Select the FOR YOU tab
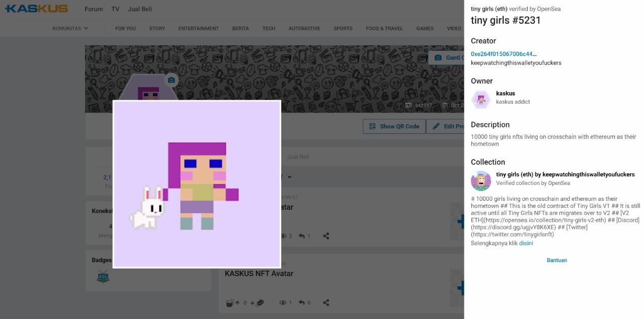Viewport: 644px width, 319px height. [x=125, y=28]
